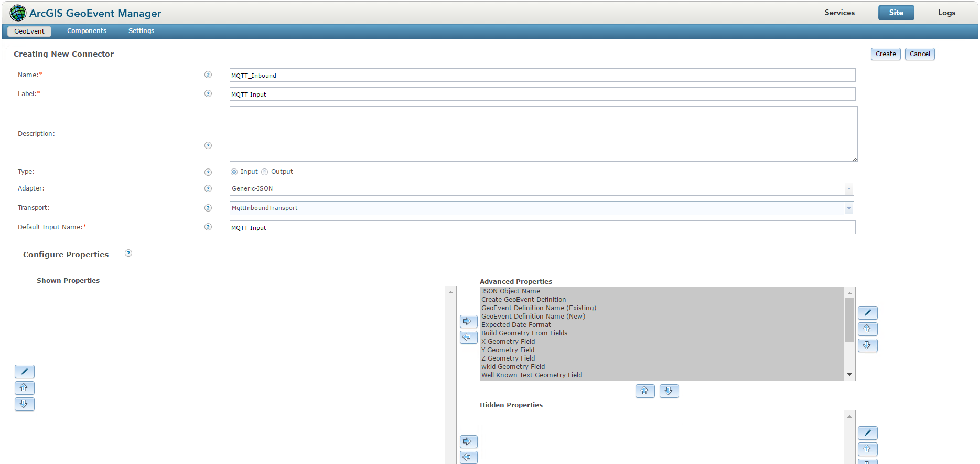Move Shown property to Advanced Properties
Viewport: 980px width, 464px height.
pyautogui.click(x=468, y=321)
